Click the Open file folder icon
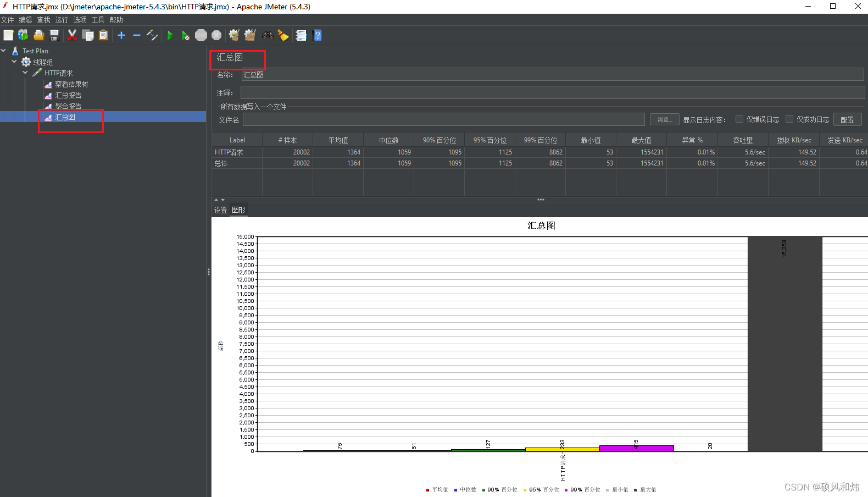This screenshot has width=868, height=497. click(x=38, y=35)
